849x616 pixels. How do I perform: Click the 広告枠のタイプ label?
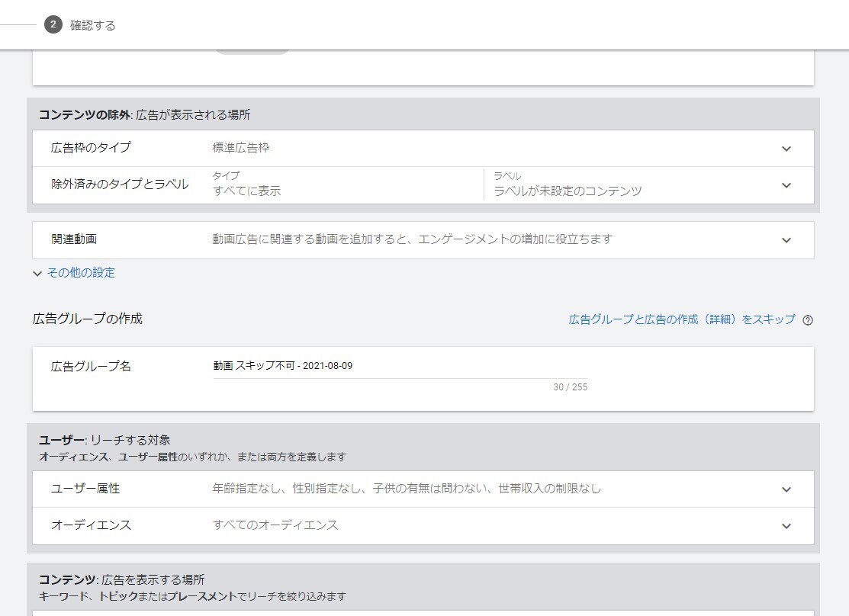(x=91, y=147)
